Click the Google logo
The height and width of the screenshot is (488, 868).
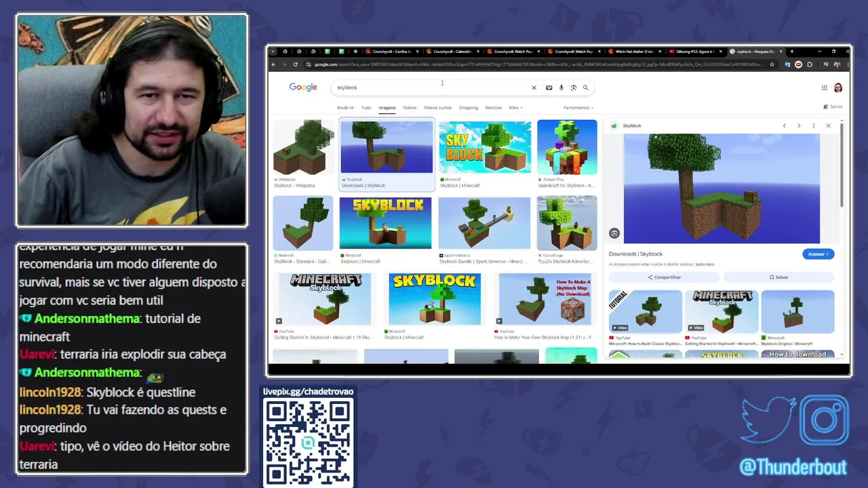(303, 87)
